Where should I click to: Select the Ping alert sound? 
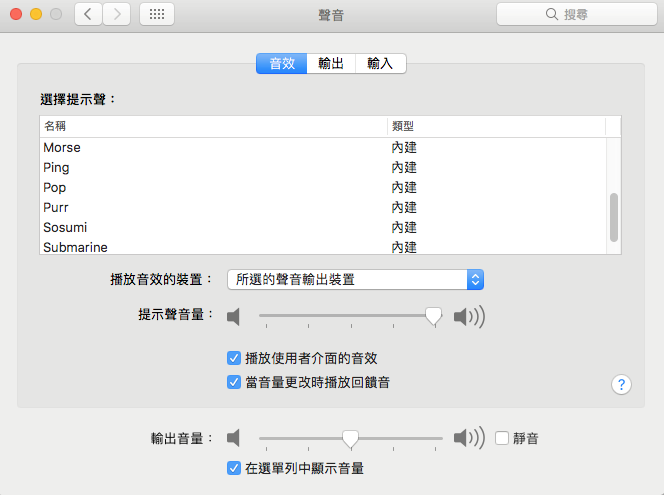[323, 167]
